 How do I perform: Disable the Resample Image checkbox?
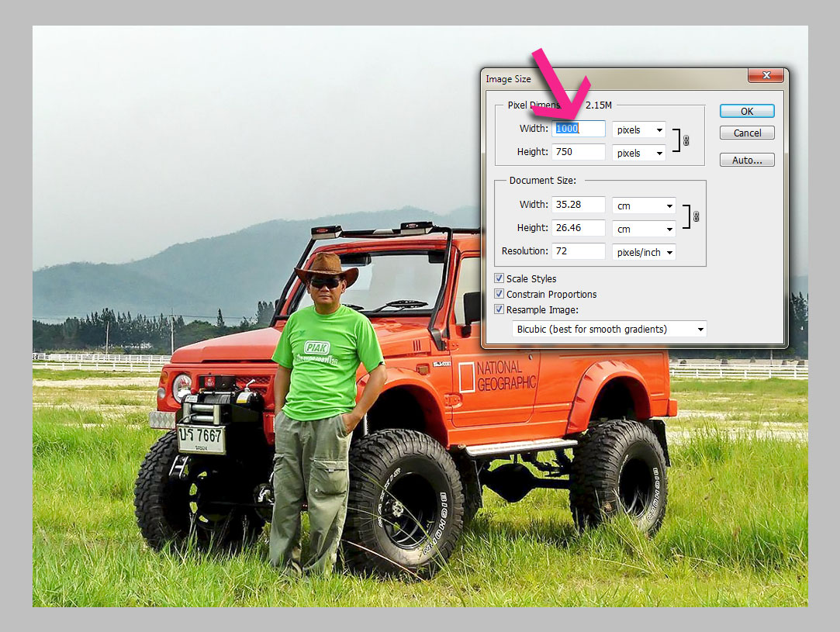pyautogui.click(x=500, y=309)
